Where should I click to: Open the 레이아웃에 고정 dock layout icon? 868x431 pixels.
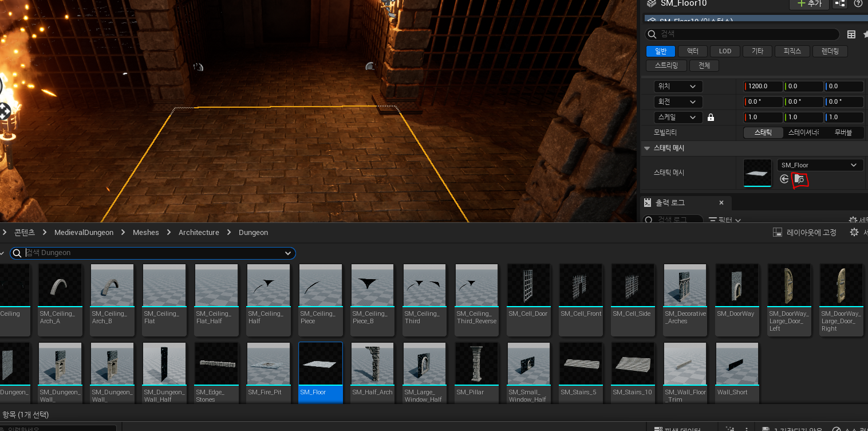[x=778, y=232]
